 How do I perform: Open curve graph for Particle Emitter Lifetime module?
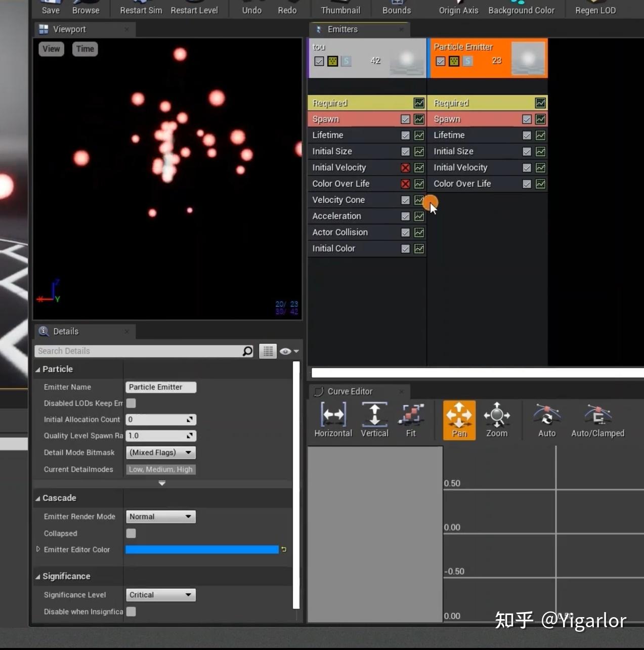541,136
